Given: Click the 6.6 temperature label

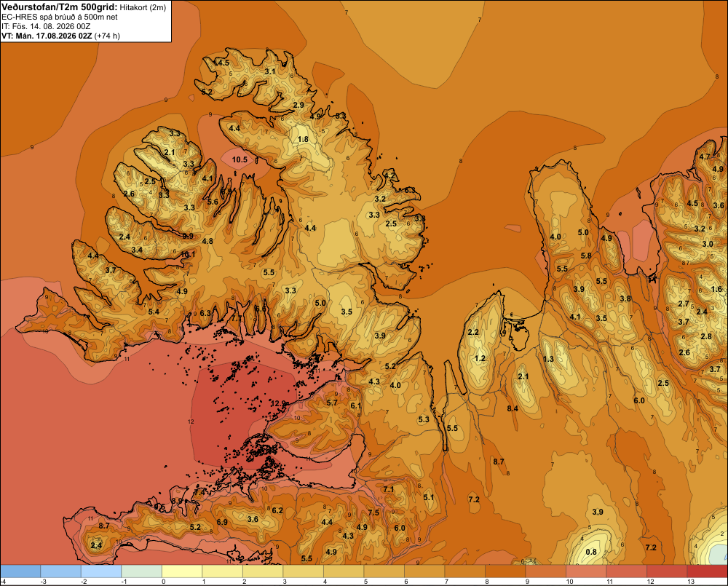Looking at the screenshot, I should click(261, 309).
